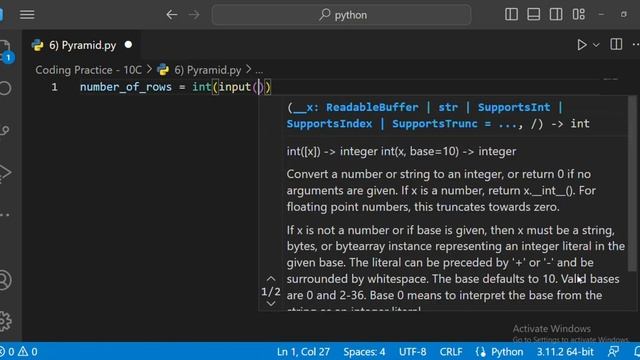Open the Accounts icon in activity bar
This screenshot has width=640, height=360.
(x=5, y=280)
